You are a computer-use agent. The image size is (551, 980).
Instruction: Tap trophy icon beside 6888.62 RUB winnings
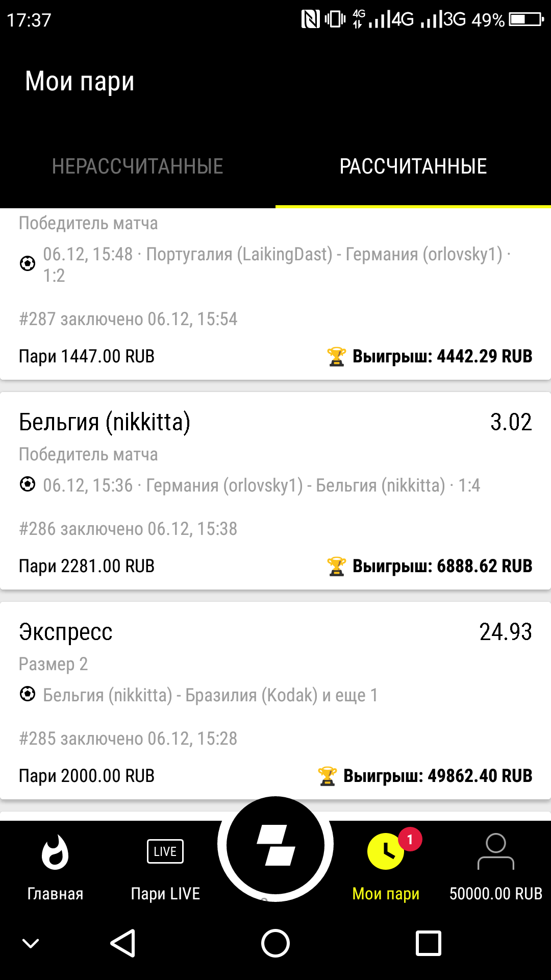pyautogui.click(x=336, y=566)
